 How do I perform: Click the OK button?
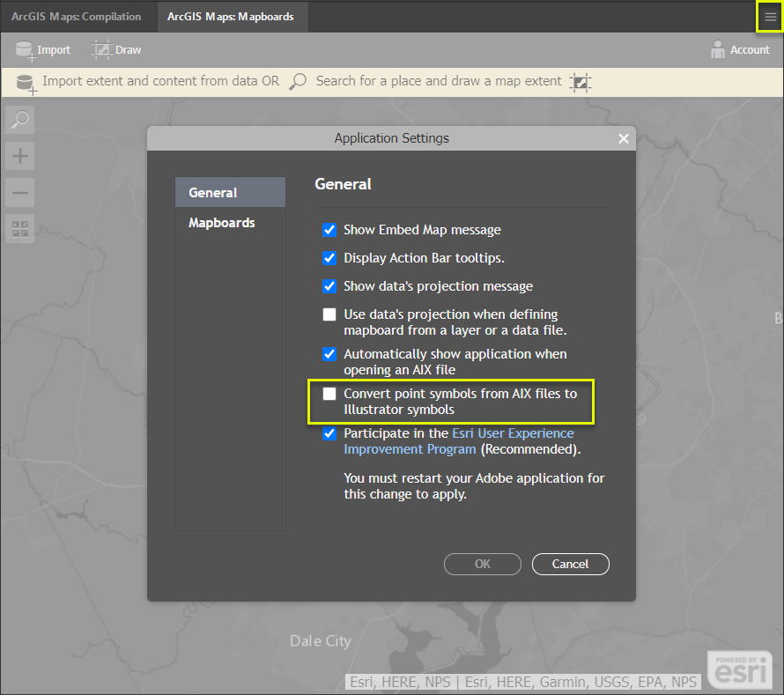tap(482, 564)
